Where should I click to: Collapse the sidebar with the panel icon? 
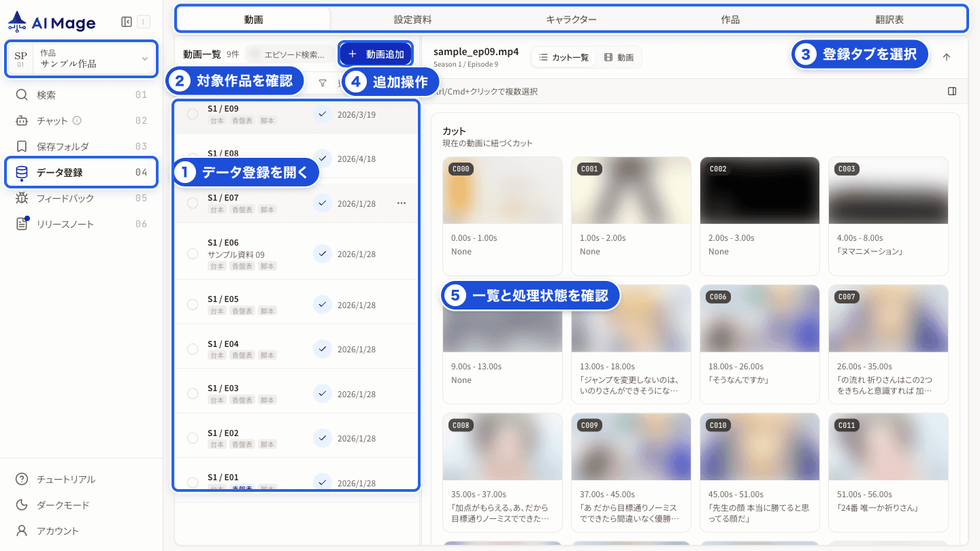127,22
